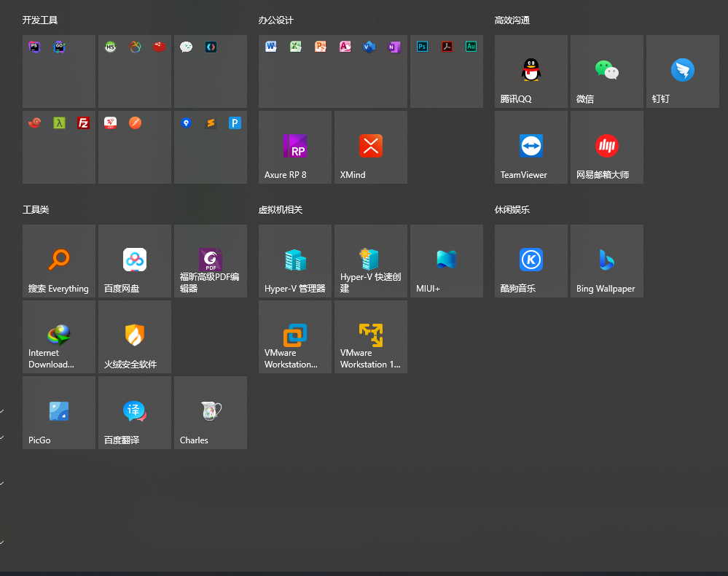Click the Access icon in 办公设计 folder
This screenshot has height=576, width=728.
coord(345,47)
